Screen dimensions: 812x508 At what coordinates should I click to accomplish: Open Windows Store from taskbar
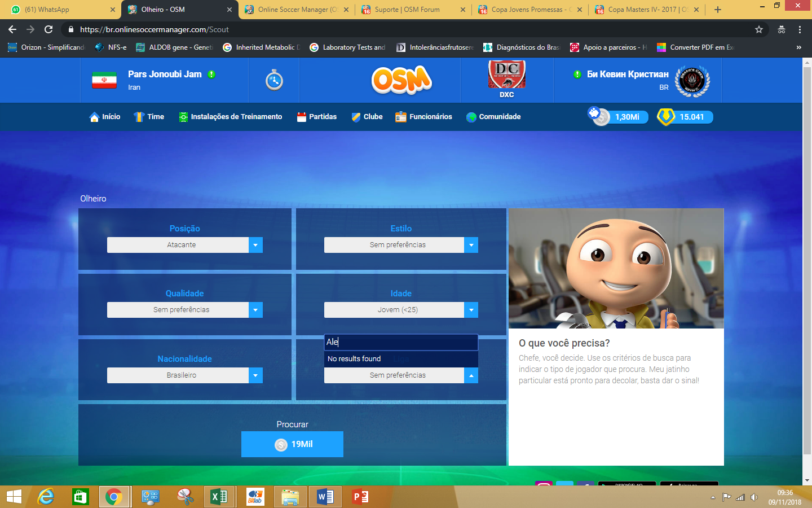coord(80,497)
